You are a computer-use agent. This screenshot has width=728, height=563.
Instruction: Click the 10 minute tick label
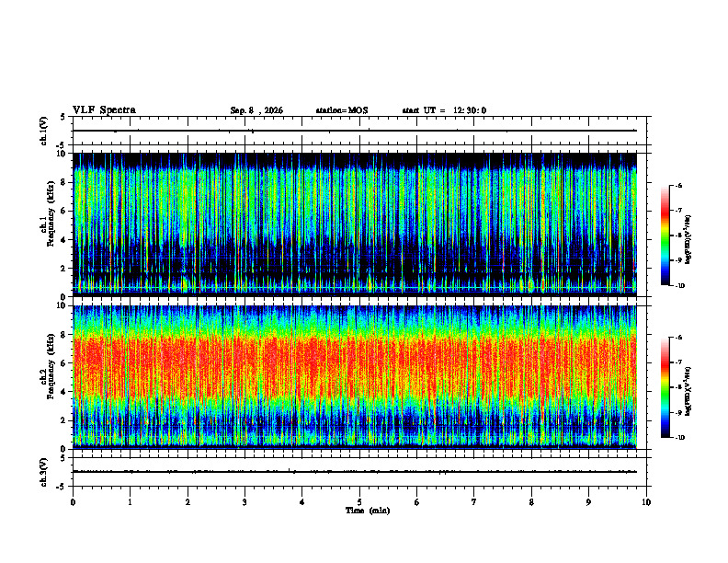coord(646,502)
